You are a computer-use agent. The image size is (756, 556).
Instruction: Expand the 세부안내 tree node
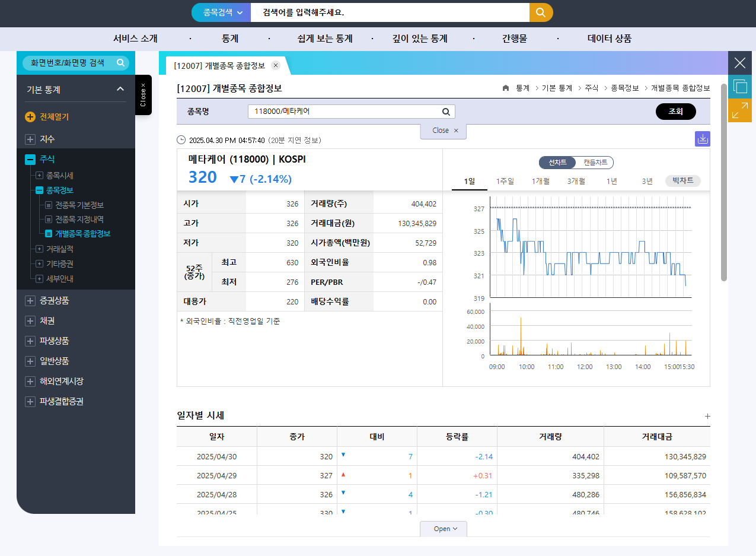39,279
